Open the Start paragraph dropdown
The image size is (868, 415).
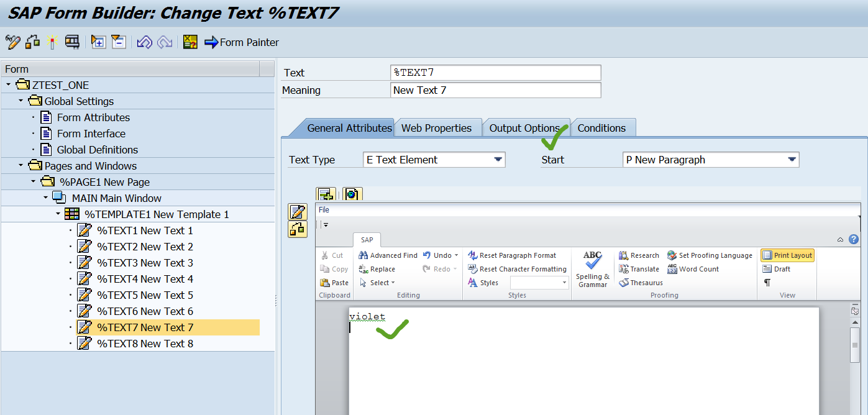point(793,160)
